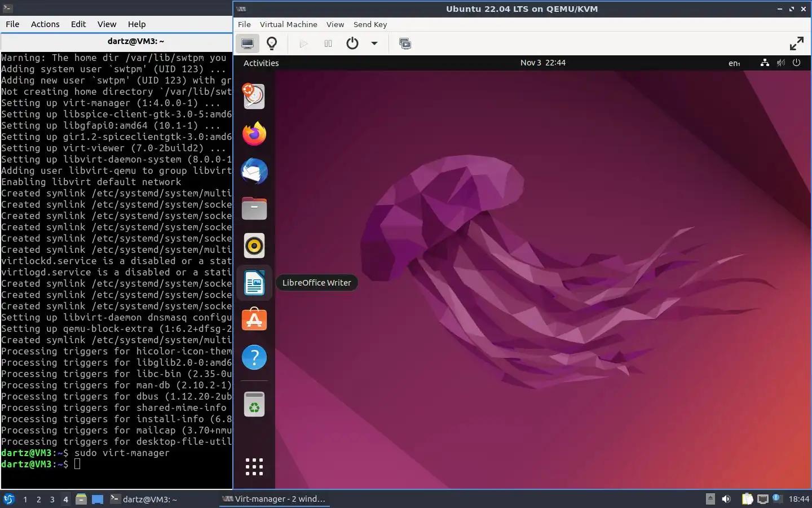Click the blue show desktop taskbar icon

coord(98,499)
